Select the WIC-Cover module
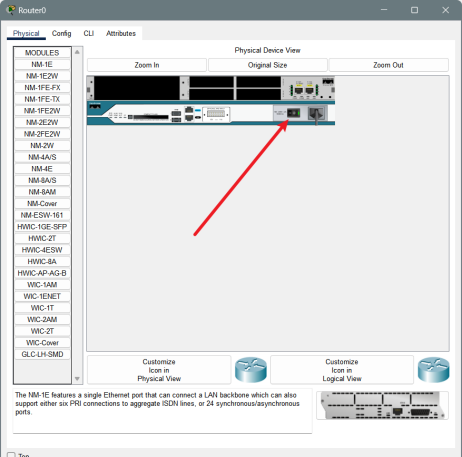The image size is (462, 457). pyautogui.click(x=42, y=343)
